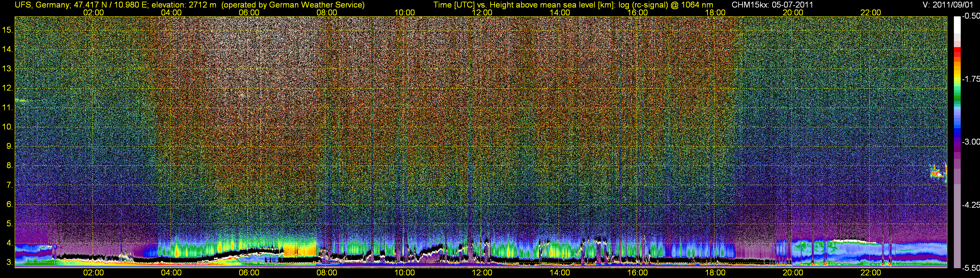Click the -1.75 color scale label
The image size is (980, 278).
click(x=971, y=79)
